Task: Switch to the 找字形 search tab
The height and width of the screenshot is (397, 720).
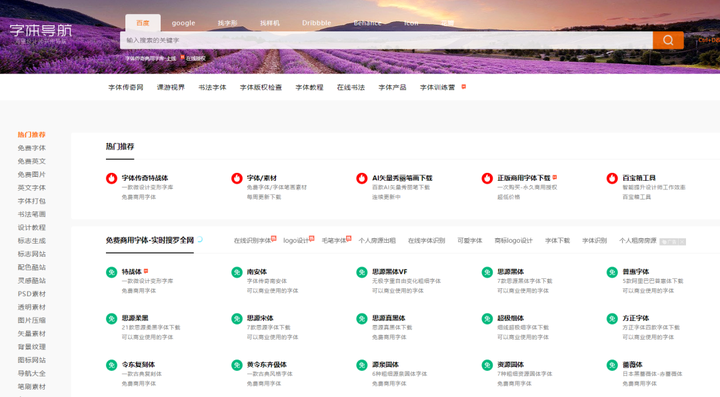Action: 227,23
